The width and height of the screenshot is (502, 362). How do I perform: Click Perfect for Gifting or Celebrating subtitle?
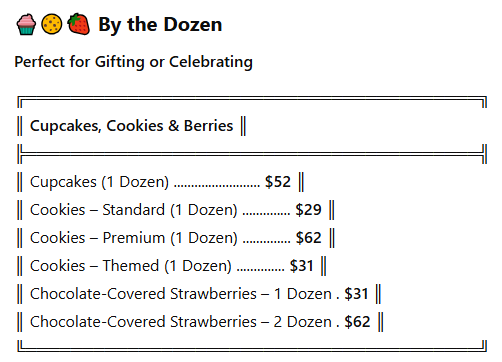(x=133, y=62)
